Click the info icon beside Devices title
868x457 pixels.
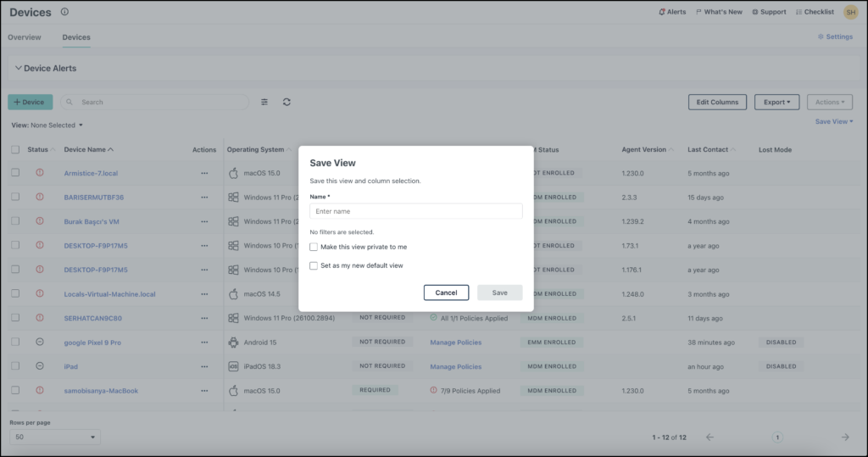(65, 12)
